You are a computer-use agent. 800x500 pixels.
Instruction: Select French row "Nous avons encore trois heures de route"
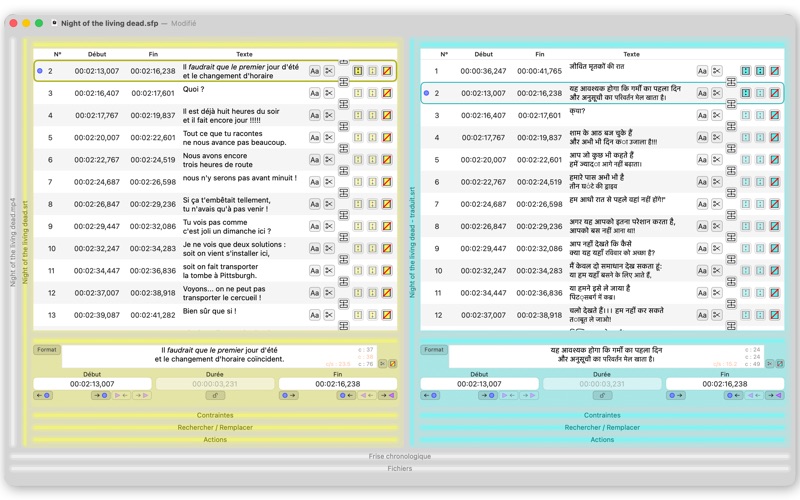(215, 160)
